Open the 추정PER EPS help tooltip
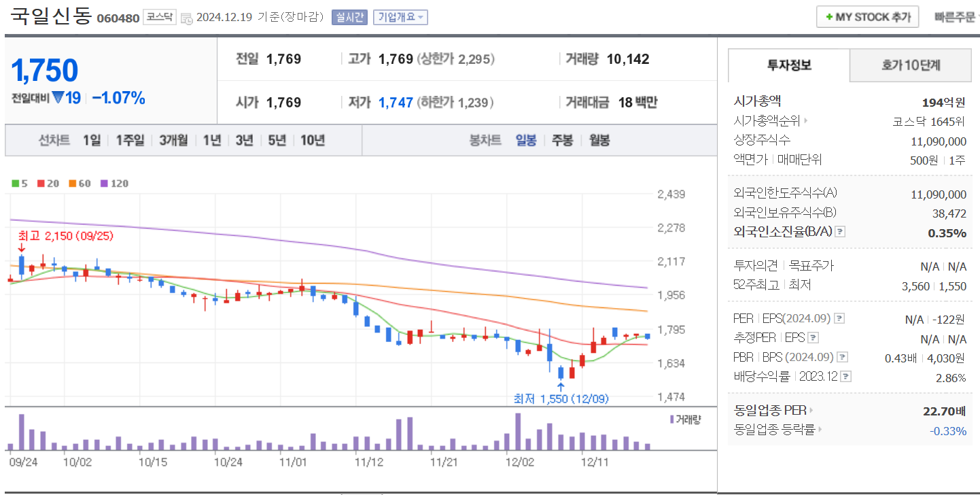 coord(814,337)
